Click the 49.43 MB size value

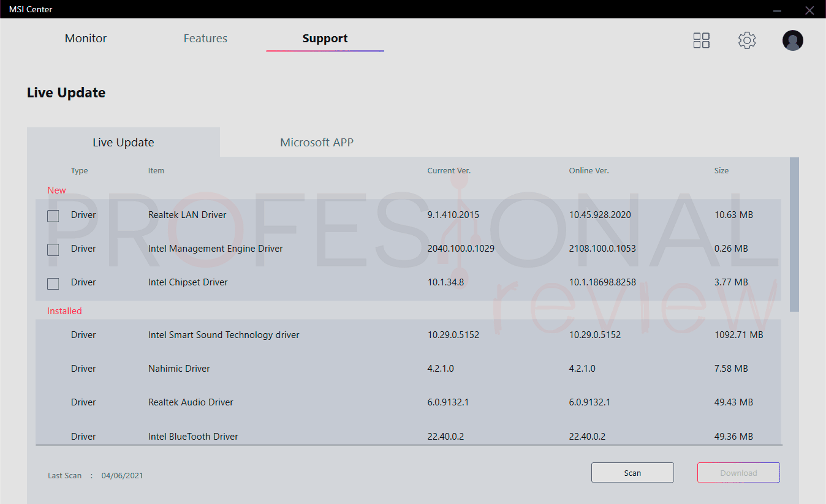click(733, 402)
